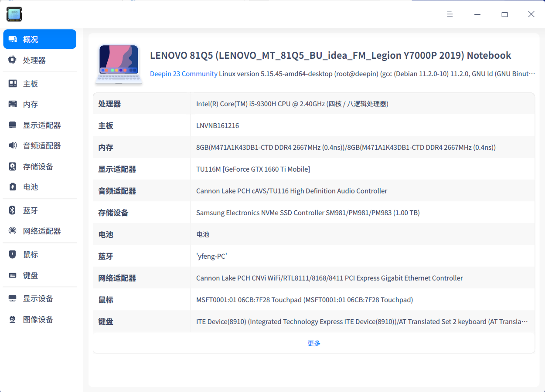Click the 音频适配器 row label in table
This screenshot has width=545, height=392.
117,191
